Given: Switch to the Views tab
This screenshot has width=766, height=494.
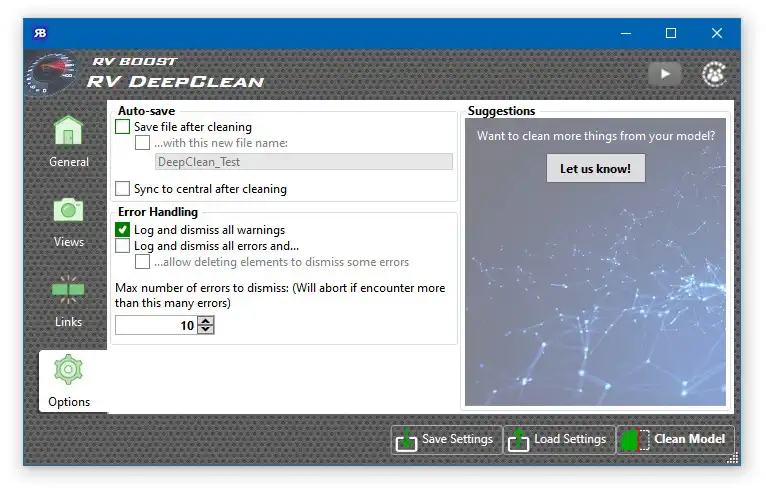Looking at the screenshot, I should (69, 221).
